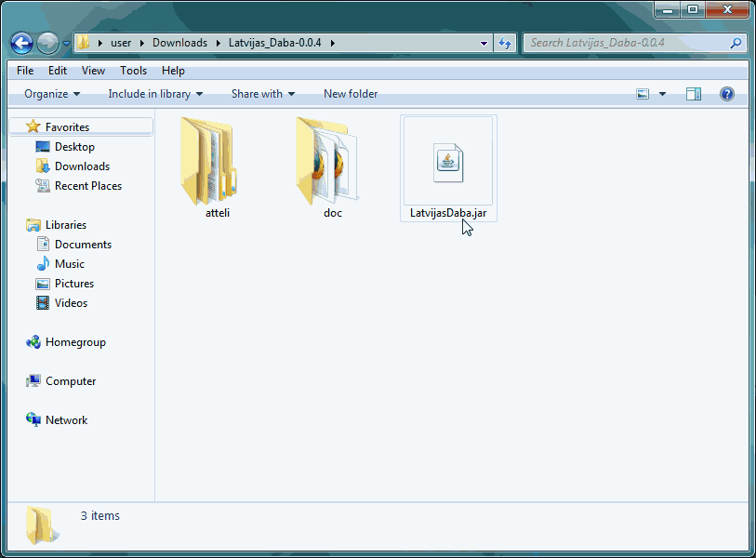Minimize the Explorer window
The height and width of the screenshot is (558, 756).
click(x=668, y=9)
